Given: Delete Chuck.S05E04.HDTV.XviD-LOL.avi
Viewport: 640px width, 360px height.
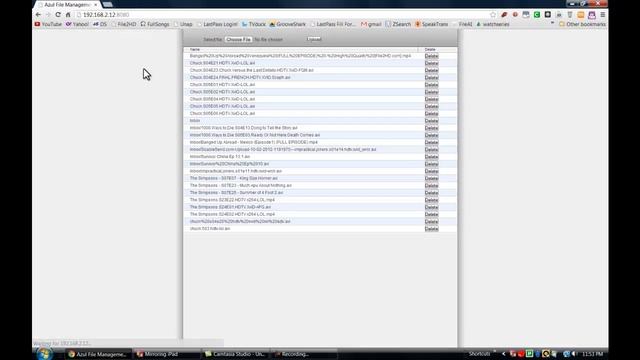Looking at the screenshot, I should [x=431, y=99].
